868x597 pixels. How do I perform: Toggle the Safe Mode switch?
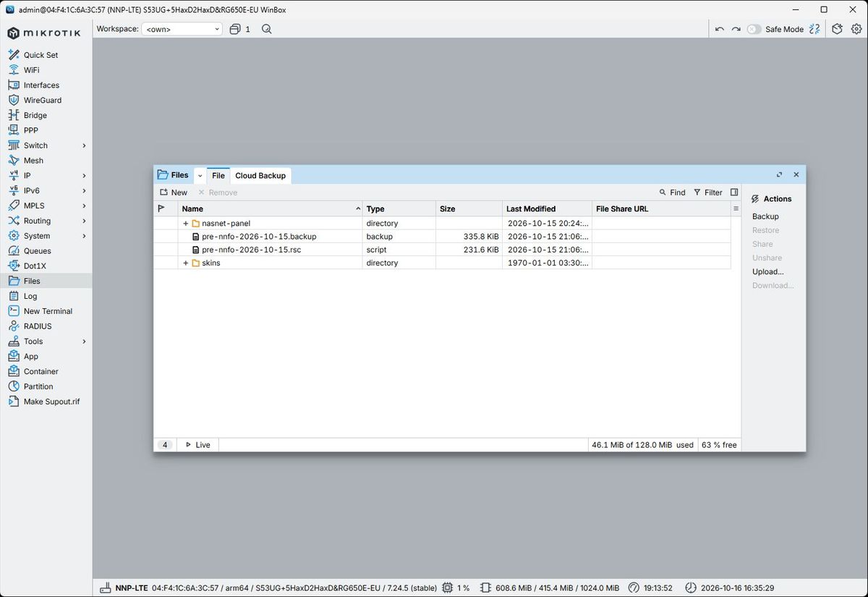pyautogui.click(x=754, y=29)
